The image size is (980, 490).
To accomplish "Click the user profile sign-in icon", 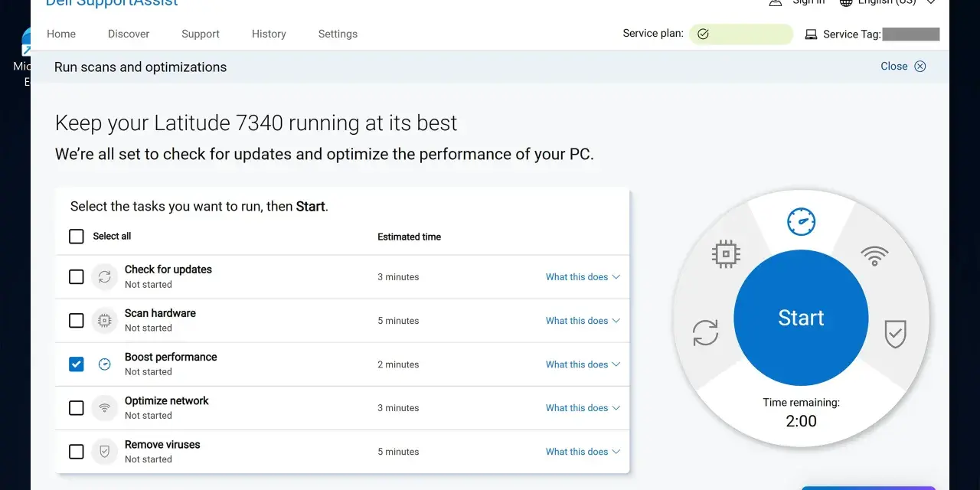I will click(776, 3).
